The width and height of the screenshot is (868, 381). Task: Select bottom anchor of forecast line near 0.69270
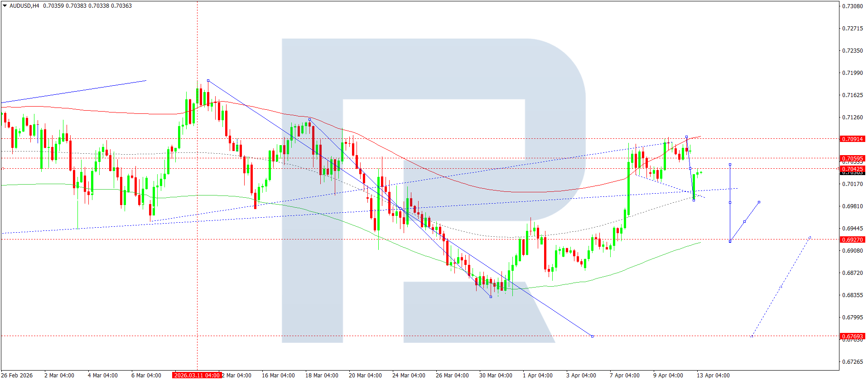click(730, 241)
